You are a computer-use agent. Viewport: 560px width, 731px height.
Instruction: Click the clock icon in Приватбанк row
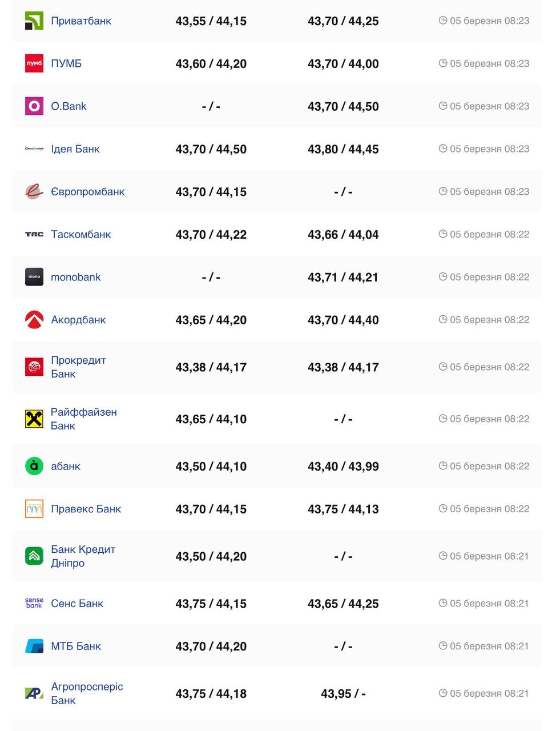[443, 21]
